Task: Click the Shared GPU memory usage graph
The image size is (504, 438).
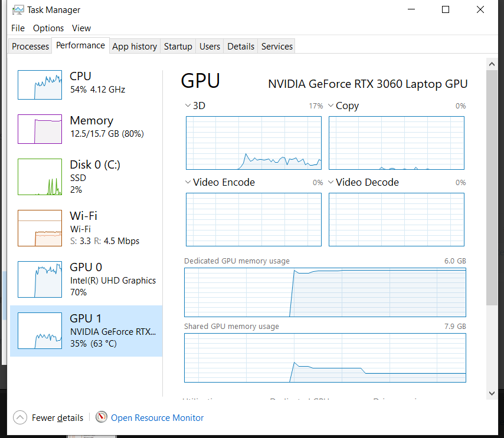Action: coord(325,358)
